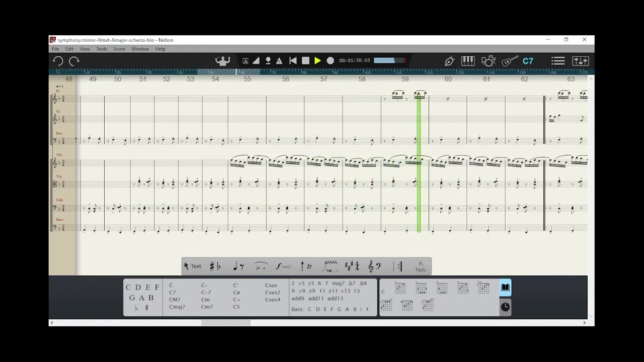Choose the C7 chord type

pos(173,292)
